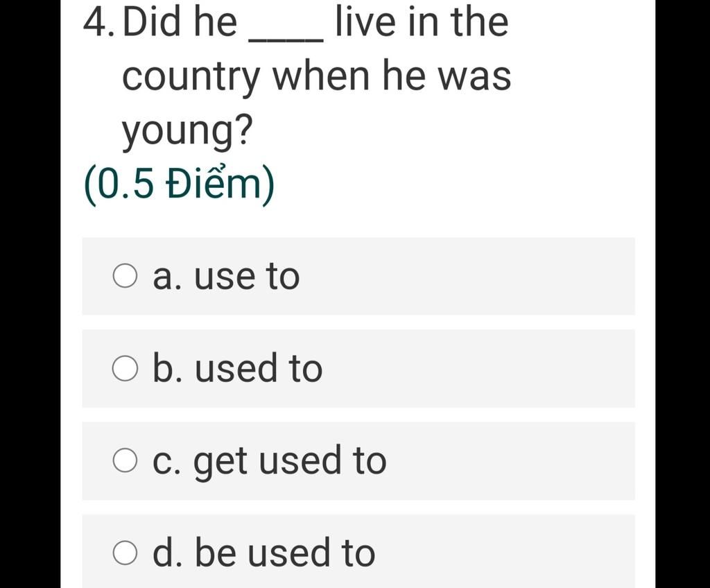Click the 'country when he was' question line

[x=316, y=76]
